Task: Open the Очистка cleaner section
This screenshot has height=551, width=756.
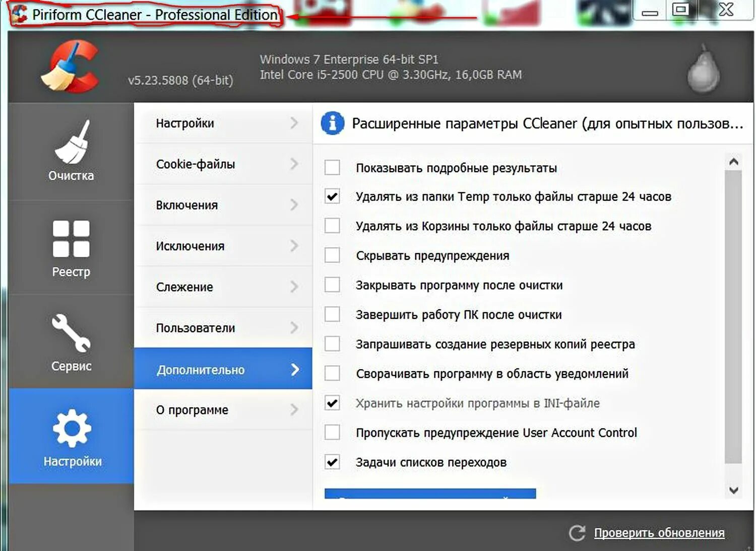Action: point(71,151)
